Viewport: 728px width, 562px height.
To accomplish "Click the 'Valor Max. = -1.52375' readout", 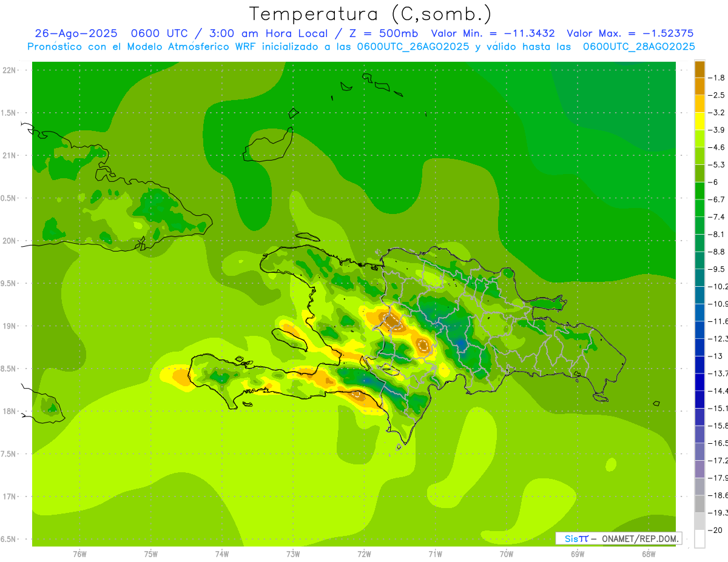I will [x=630, y=33].
